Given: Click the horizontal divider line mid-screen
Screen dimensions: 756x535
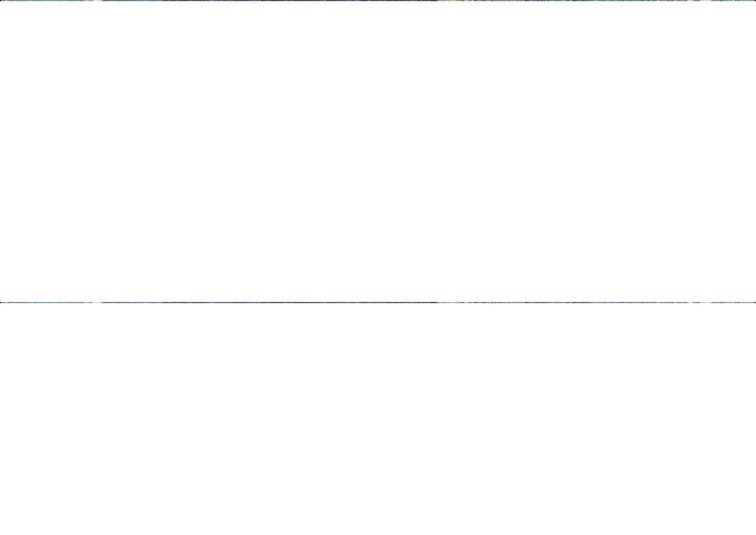Looking at the screenshot, I should pos(378,302).
